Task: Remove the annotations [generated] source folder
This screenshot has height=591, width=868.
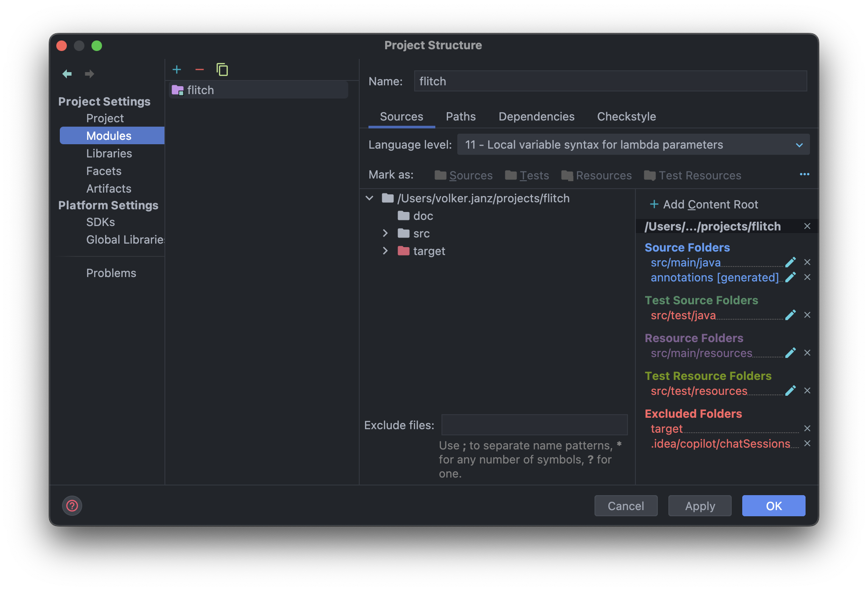Action: (808, 277)
